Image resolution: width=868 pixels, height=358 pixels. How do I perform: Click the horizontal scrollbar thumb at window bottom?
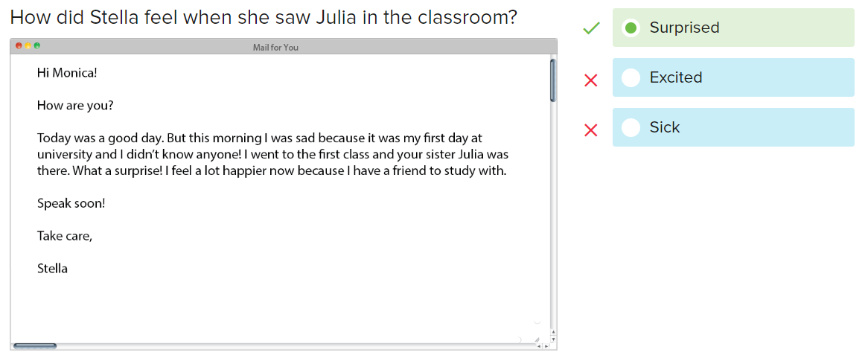[34, 346]
